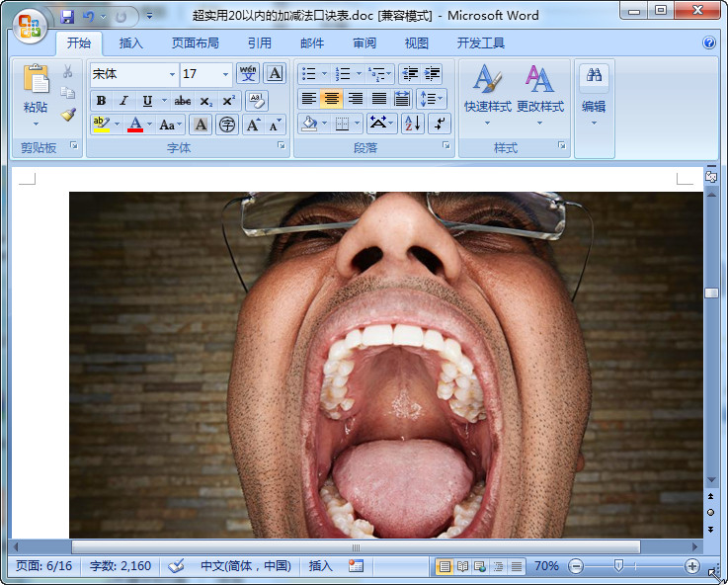Screen dimensions: 728x585
Task: Decrease paragraph indent
Action: point(410,73)
